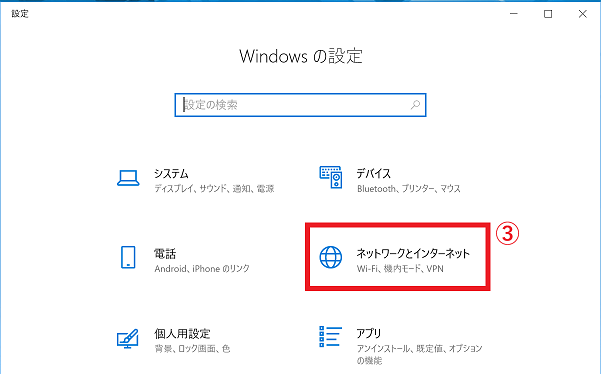Open the Network & Internet globe icon
601x374 pixels.
pyautogui.click(x=331, y=257)
